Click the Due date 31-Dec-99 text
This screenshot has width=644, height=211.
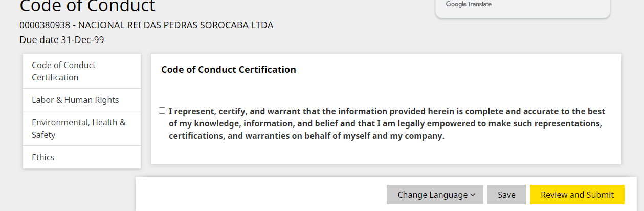61,39
